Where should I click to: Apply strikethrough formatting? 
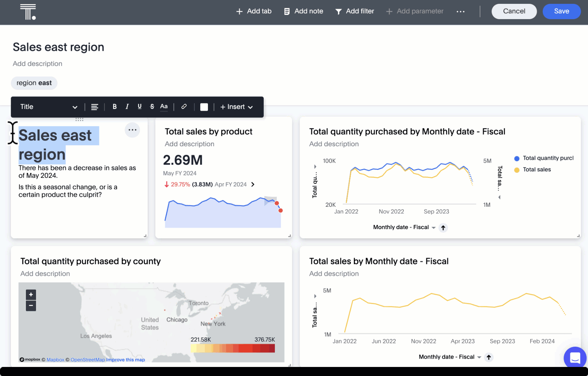[152, 107]
